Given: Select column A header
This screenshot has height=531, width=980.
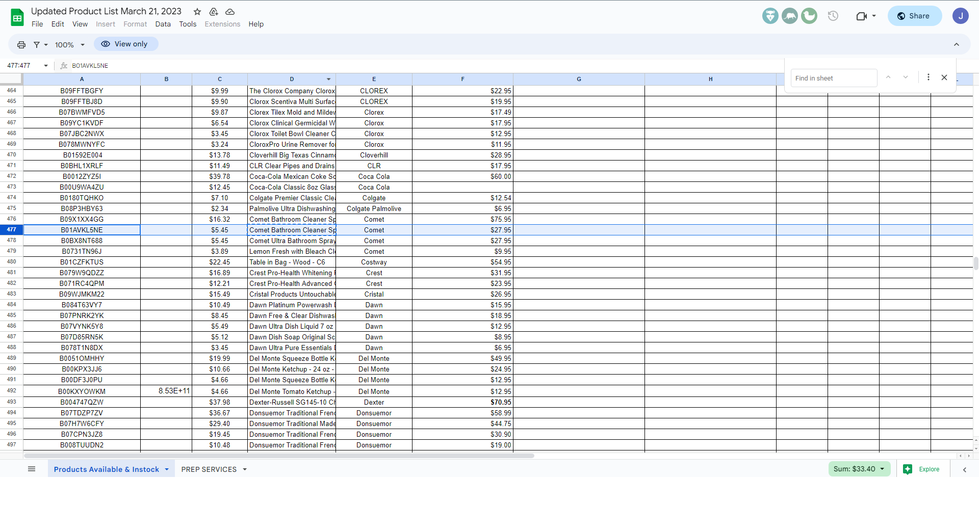Looking at the screenshot, I should (x=82, y=79).
